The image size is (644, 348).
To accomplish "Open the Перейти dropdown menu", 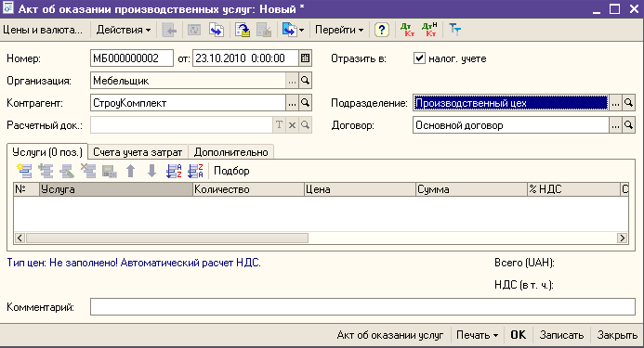I will tap(339, 30).
